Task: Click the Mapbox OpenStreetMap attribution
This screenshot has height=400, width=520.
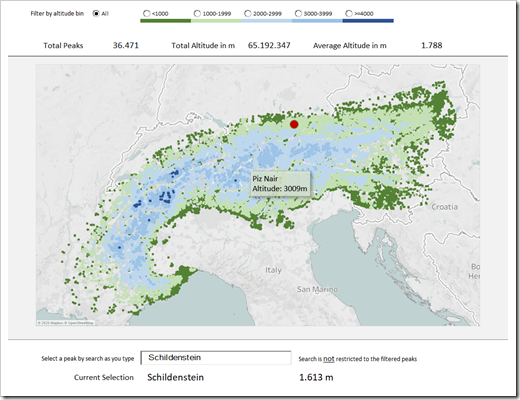Action: point(66,323)
